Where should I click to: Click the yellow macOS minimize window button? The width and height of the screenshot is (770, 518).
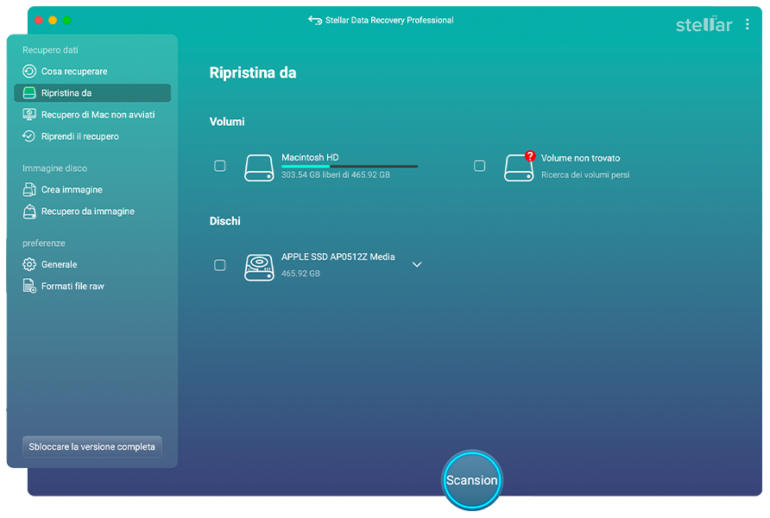53,20
